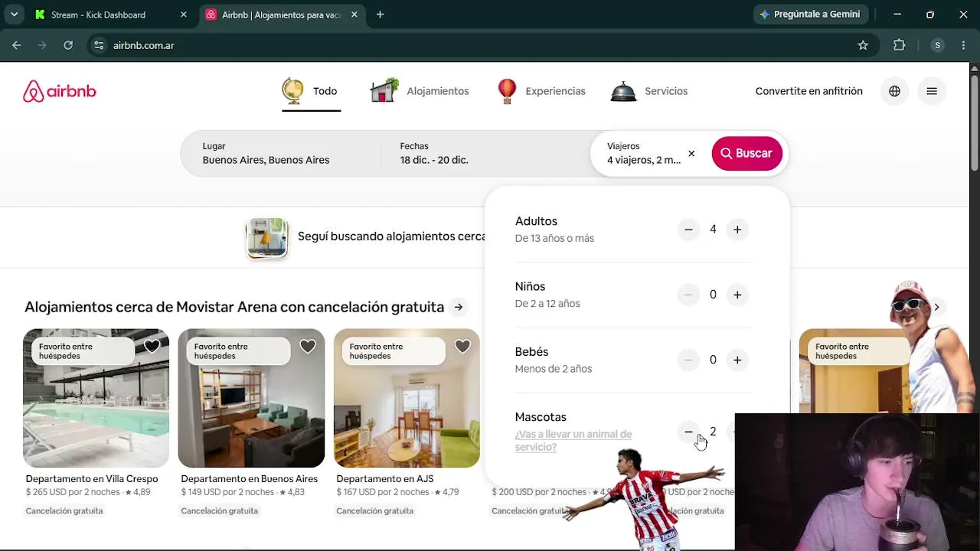This screenshot has width=980, height=551.
Task: Open the Experiencias tab
Action: (541, 91)
